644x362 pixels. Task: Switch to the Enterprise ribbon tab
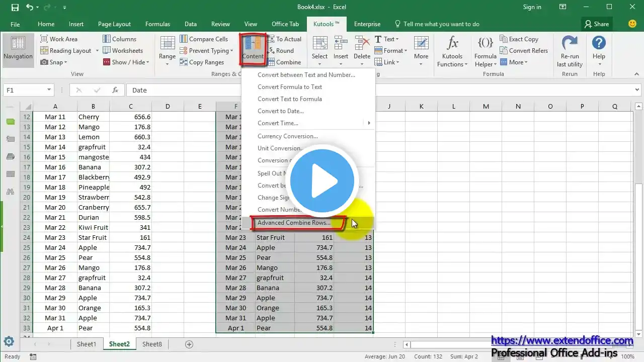pos(367,24)
